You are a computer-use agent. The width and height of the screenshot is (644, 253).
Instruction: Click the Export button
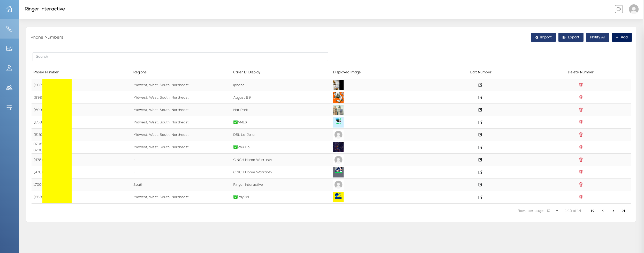(571, 37)
